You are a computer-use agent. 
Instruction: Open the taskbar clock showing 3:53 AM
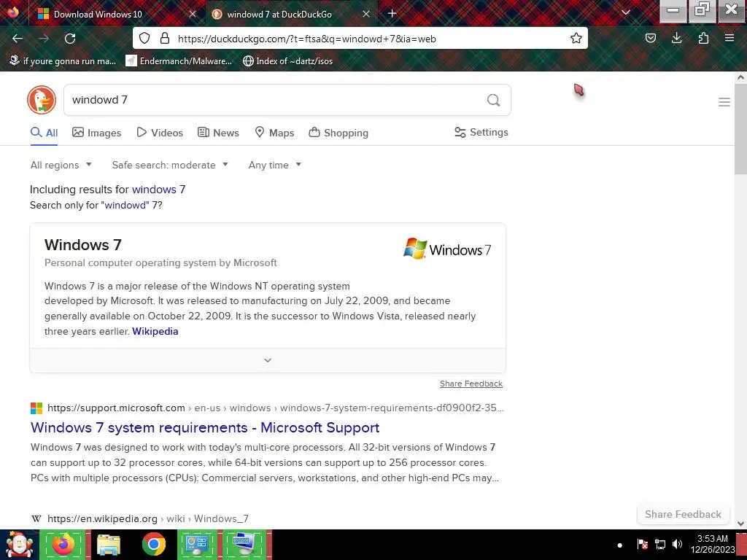(x=713, y=544)
